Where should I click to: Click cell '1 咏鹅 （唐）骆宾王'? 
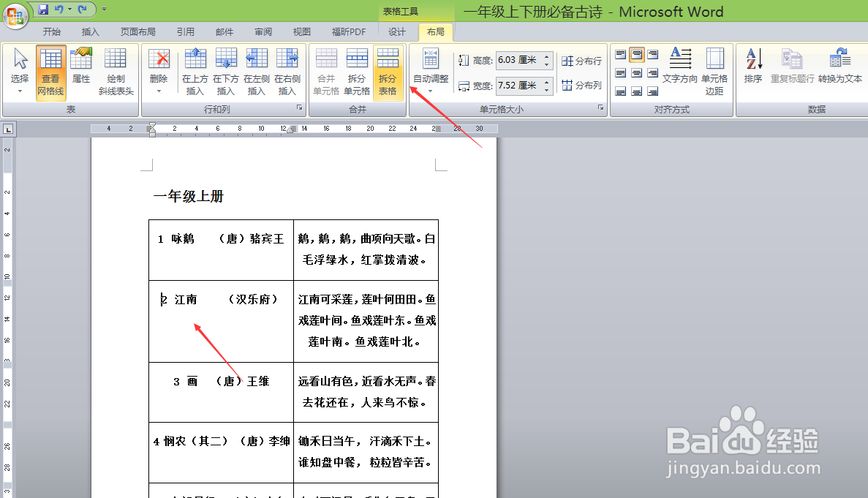click(x=221, y=250)
